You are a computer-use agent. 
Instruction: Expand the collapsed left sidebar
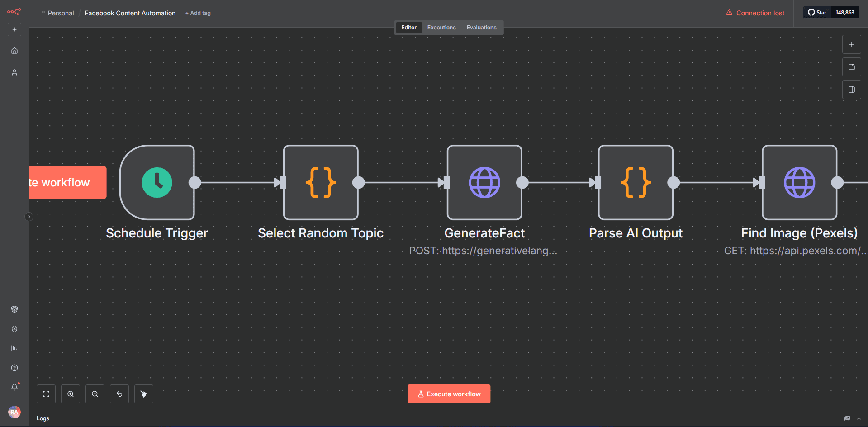29,217
